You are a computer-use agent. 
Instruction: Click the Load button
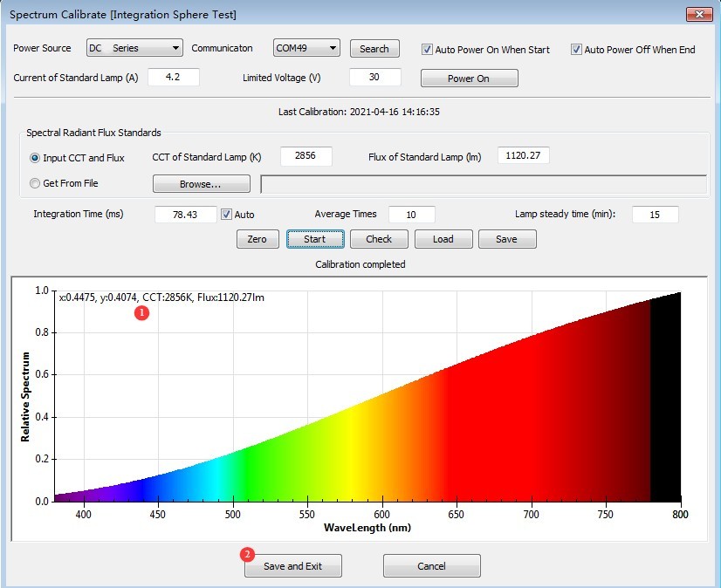pos(443,239)
